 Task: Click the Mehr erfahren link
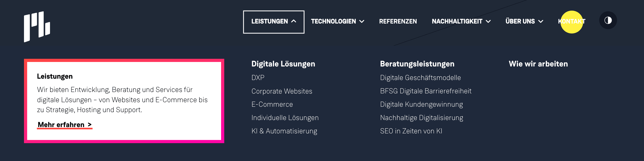pos(61,125)
